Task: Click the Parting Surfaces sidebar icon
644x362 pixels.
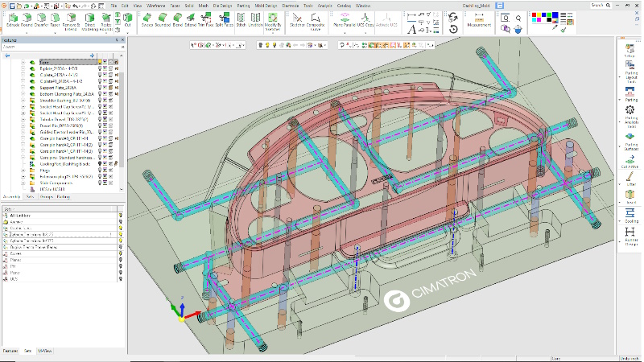Action: (x=630, y=142)
